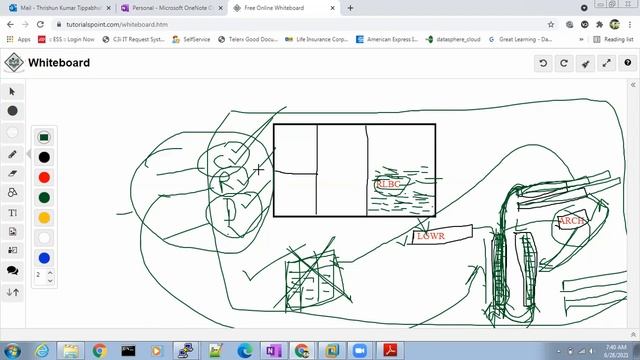Open the shapes tool
640x360 pixels.
[12, 193]
